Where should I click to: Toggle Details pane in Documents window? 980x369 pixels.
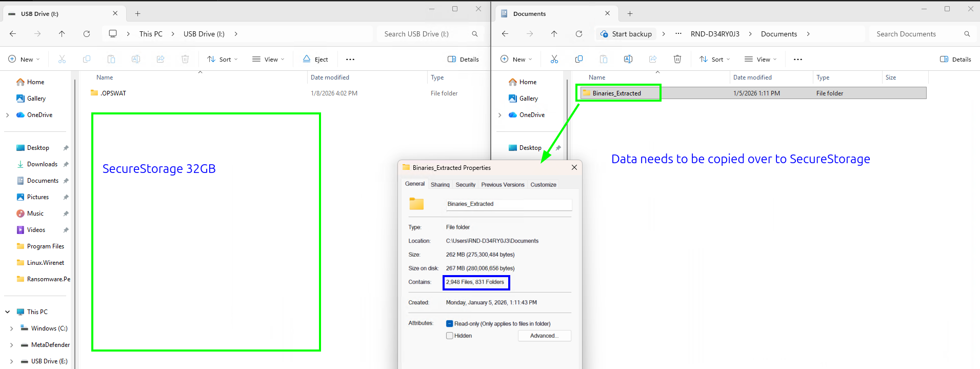955,60
